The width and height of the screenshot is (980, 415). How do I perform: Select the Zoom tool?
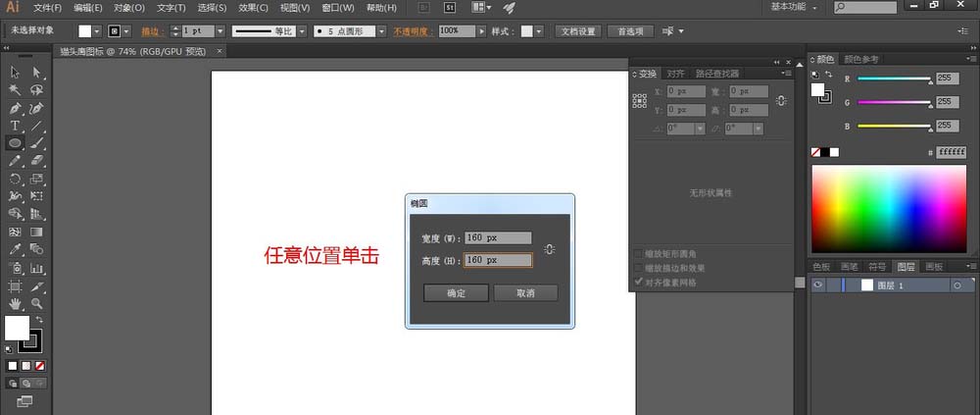tap(37, 304)
